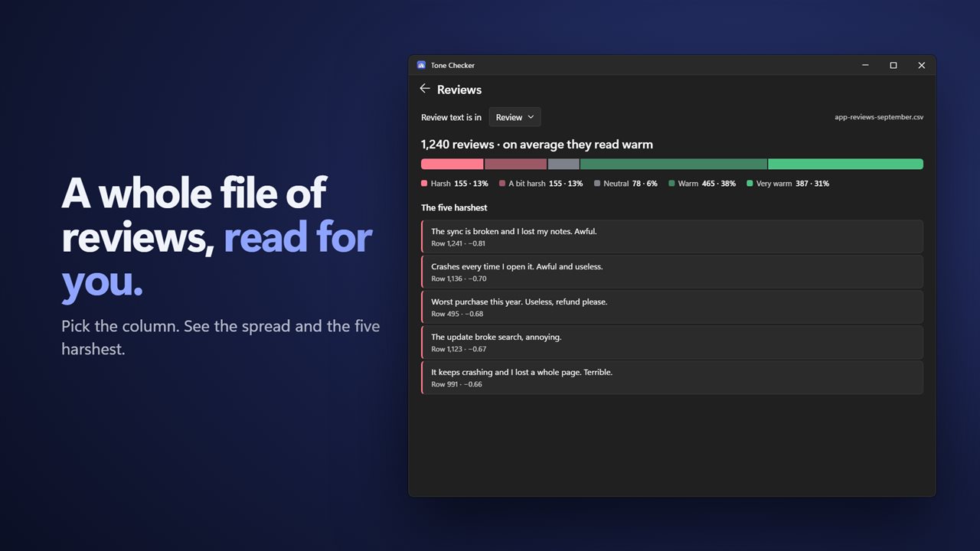Click the 'Row 1,241 · −0.81' score text
The height and width of the screenshot is (551, 980).
[458, 243]
